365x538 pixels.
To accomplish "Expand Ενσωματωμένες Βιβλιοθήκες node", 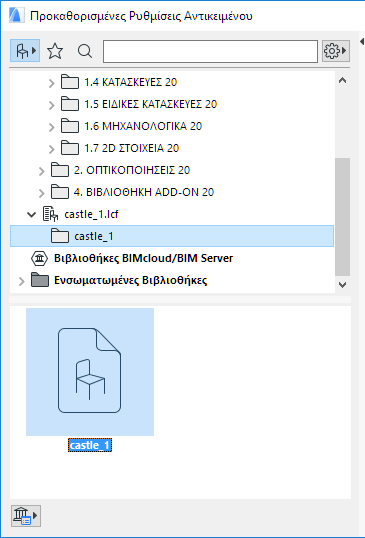I will point(22,281).
